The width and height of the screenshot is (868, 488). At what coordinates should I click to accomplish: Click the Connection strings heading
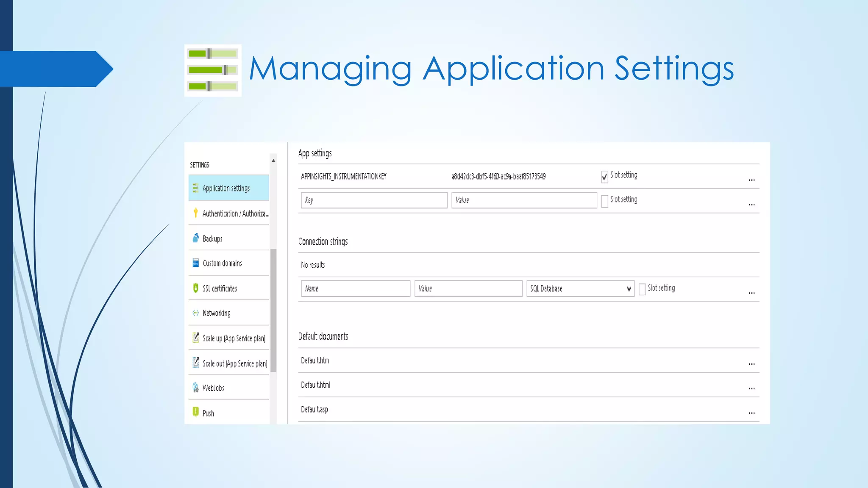[x=323, y=241]
